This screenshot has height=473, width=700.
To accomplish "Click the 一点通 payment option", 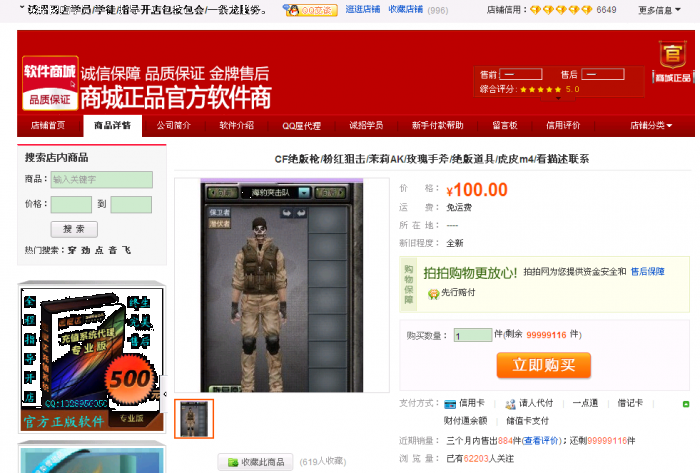I will pos(585,403).
